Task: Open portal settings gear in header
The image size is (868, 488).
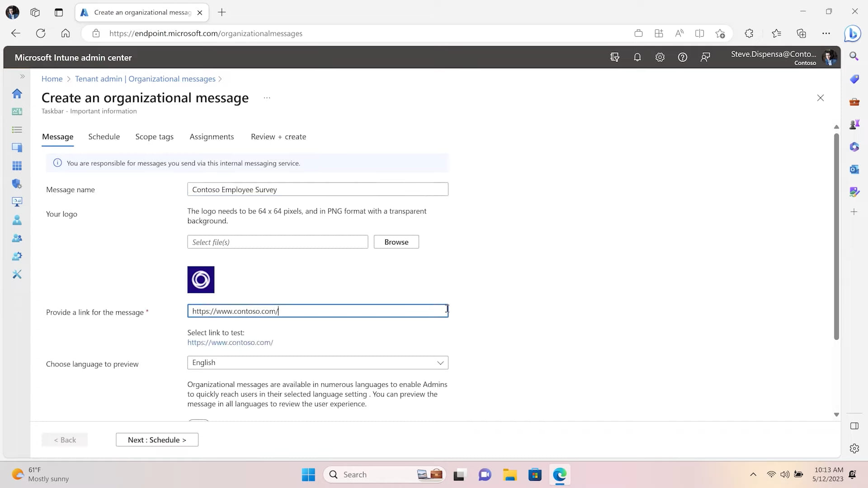Action: click(660, 57)
